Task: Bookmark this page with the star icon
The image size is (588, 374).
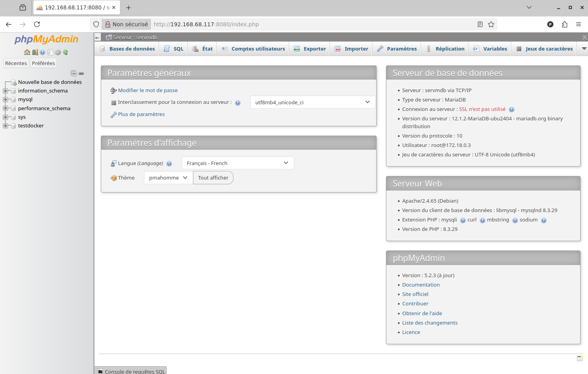Action: 491,24
